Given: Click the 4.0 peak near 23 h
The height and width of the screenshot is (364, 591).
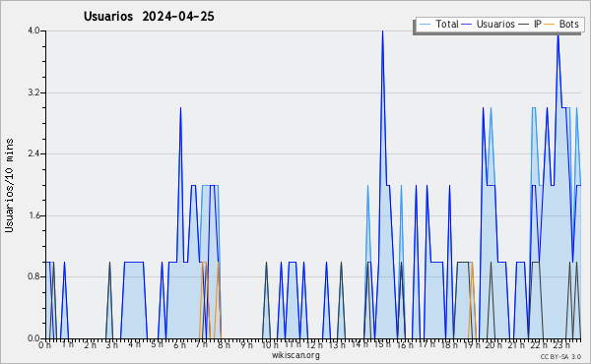Looking at the screenshot, I should coord(558,34).
